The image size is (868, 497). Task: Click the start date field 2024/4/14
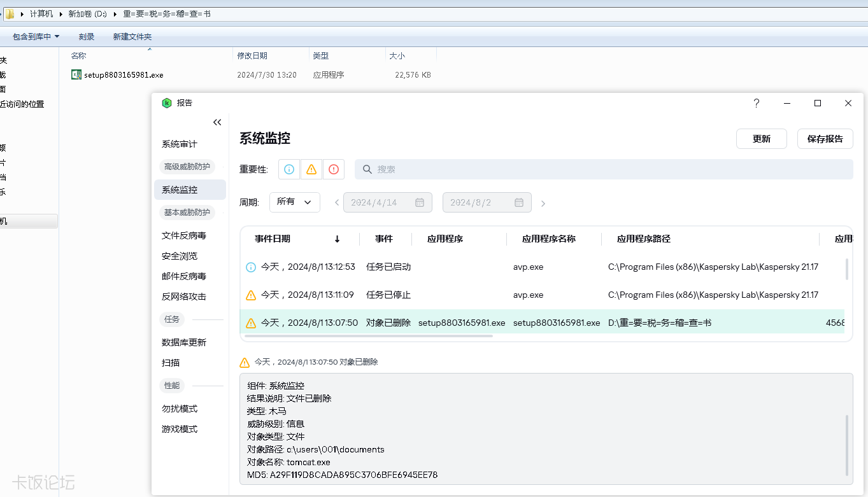[x=388, y=202]
